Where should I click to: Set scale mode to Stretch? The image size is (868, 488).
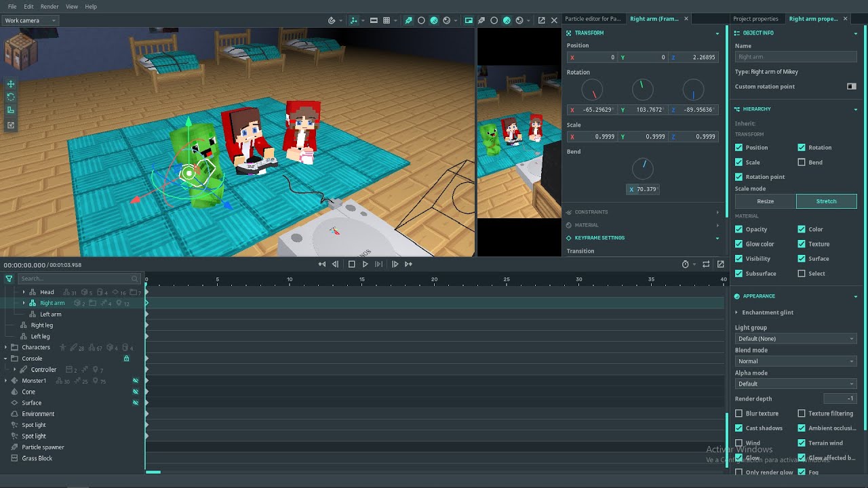pyautogui.click(x=827, y=201)
